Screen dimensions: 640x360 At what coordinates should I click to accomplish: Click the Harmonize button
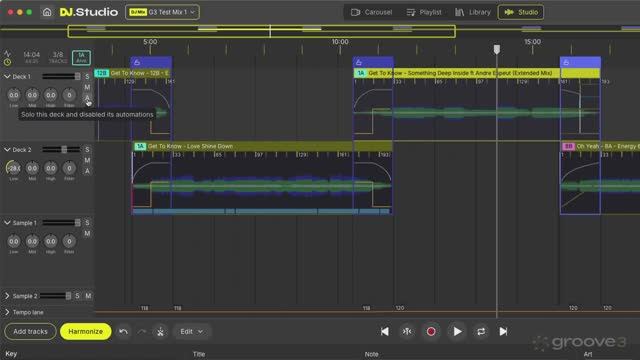85,331
